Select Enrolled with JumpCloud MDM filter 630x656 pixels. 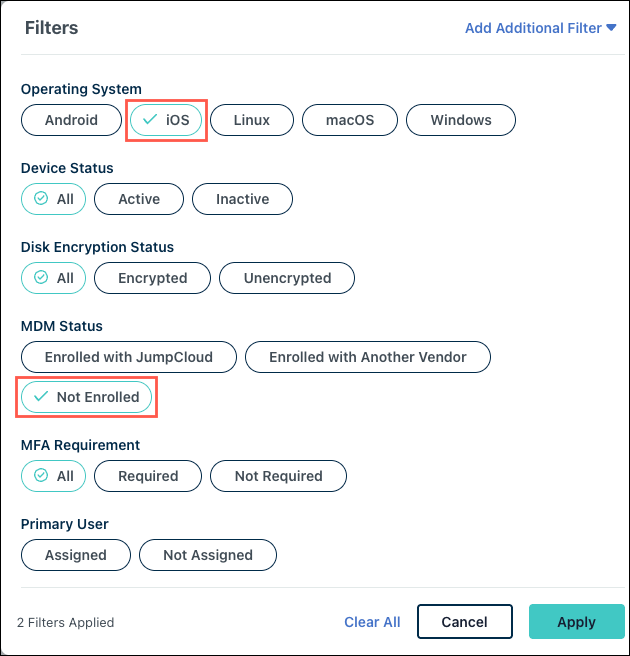click(129, 357)
